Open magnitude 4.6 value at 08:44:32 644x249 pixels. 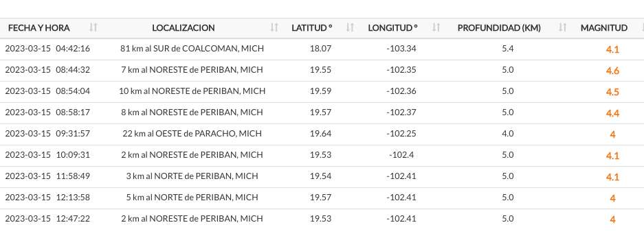coord(612,71)
